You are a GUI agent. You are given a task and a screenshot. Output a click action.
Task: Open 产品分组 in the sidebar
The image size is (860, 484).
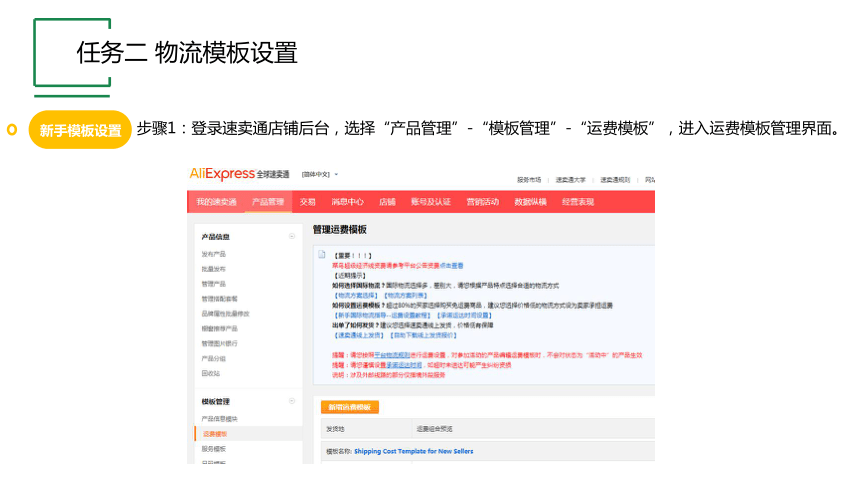(213, 358)
